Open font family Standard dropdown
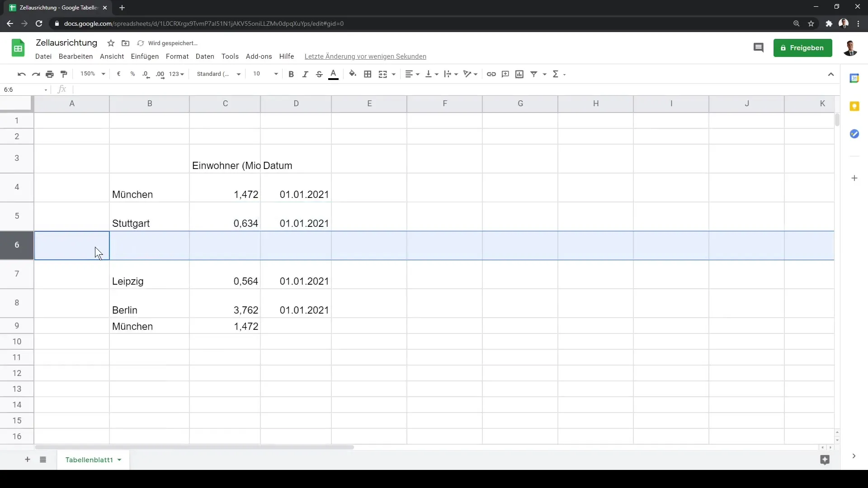 point(219,74)
